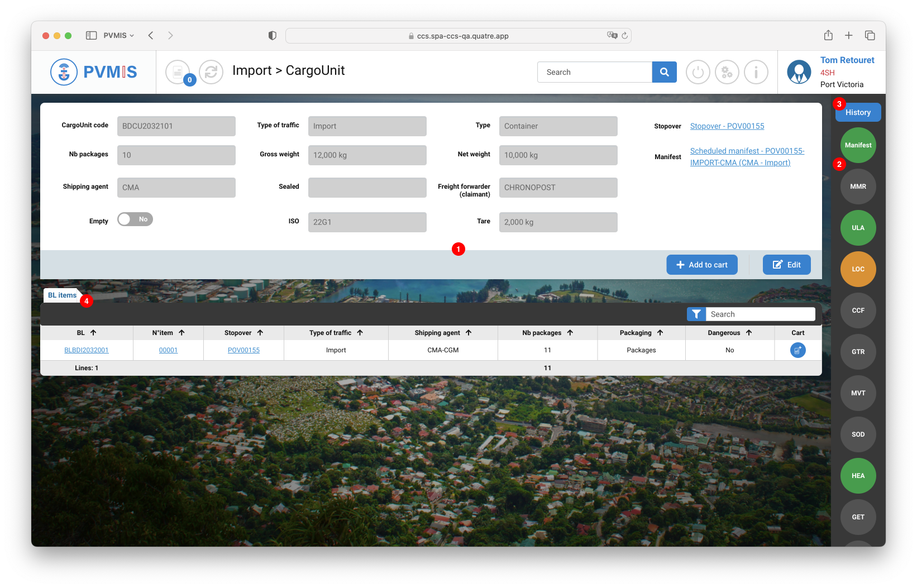Sort table by Dangerous column

click(748, 333)
